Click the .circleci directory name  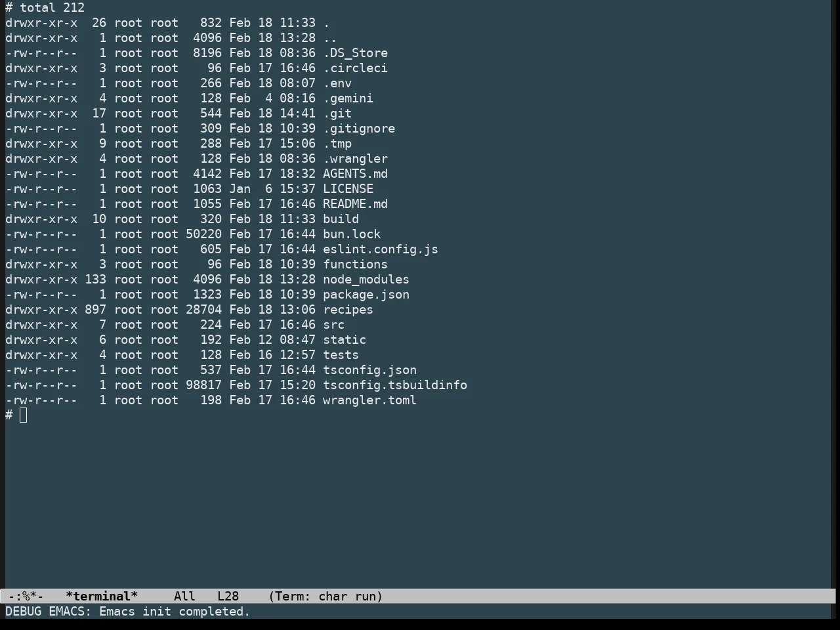(x=355, y=68)
